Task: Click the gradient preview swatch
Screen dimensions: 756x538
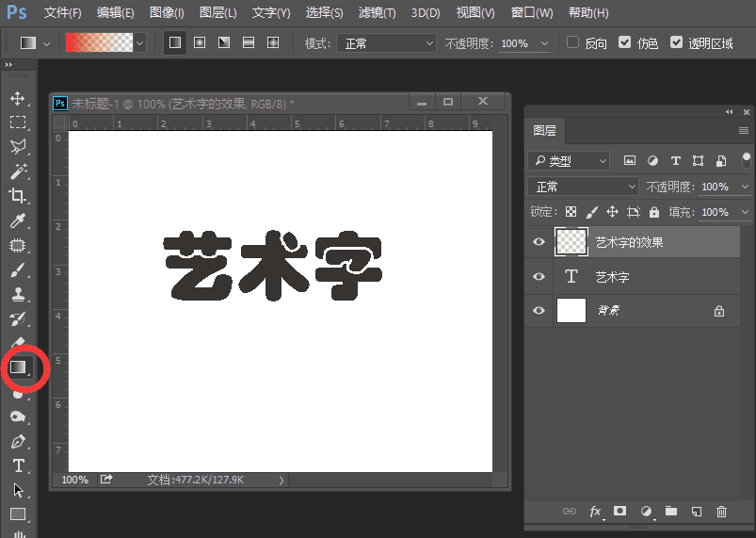Action: point(99,43)
